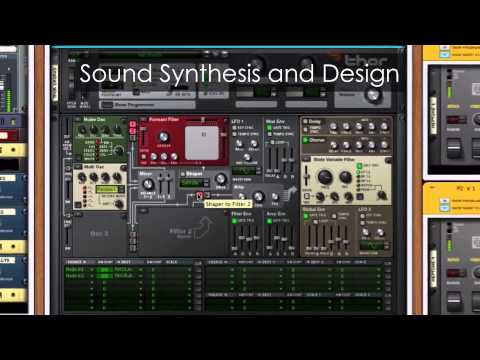Open the State Variable Filter type selector
Viewport: 480px width, 360px height.
point(307,160)
